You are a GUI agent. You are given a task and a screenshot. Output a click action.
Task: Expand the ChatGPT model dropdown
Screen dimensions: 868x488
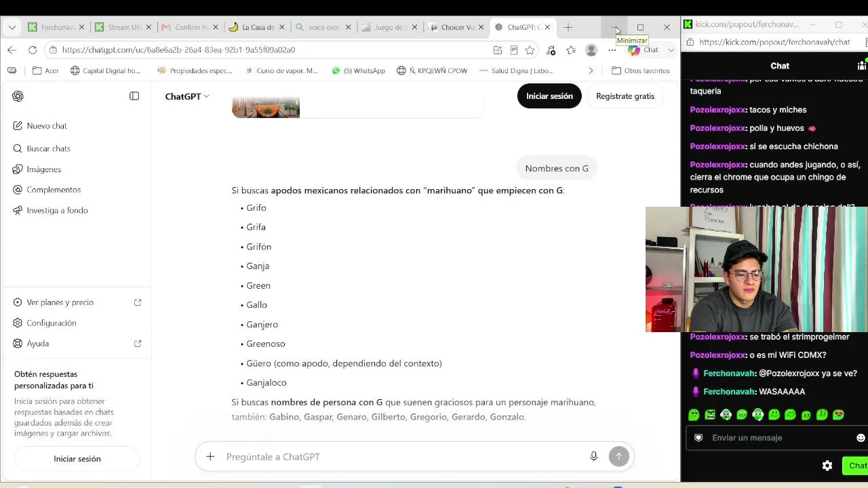pos(186,96)
